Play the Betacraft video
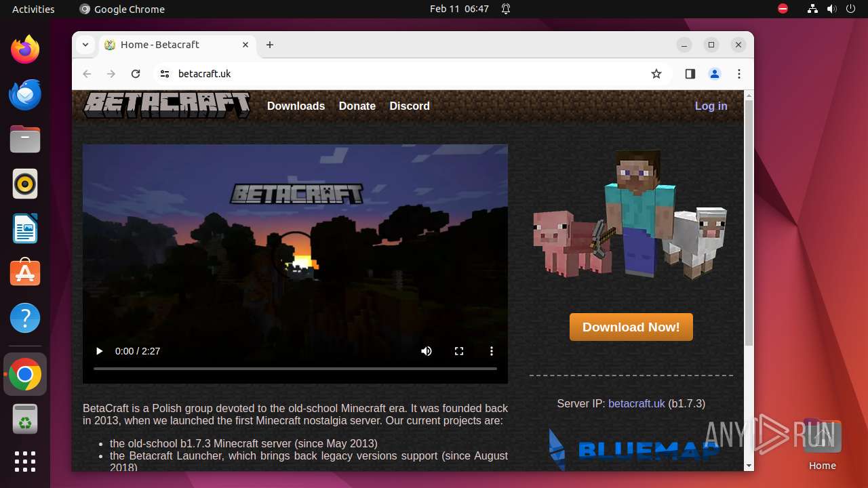The image size is (868, 488). coord(100,351)
